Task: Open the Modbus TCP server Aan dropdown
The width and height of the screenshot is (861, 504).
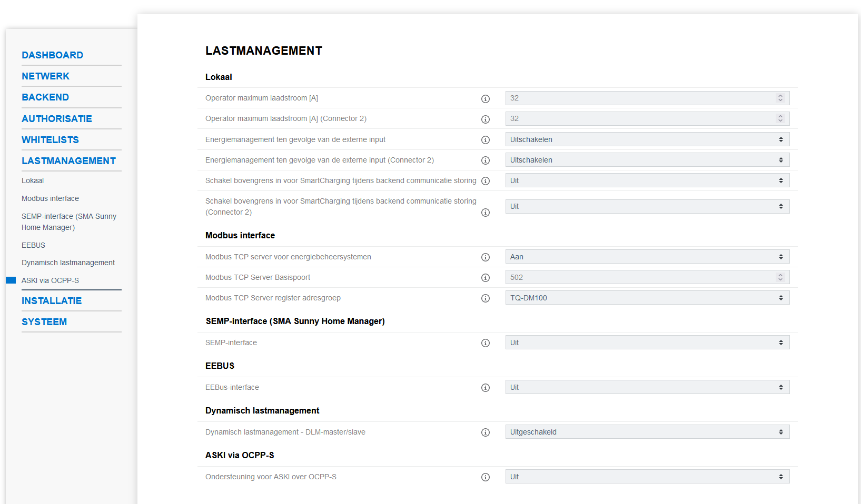Action: coord(647,257)
